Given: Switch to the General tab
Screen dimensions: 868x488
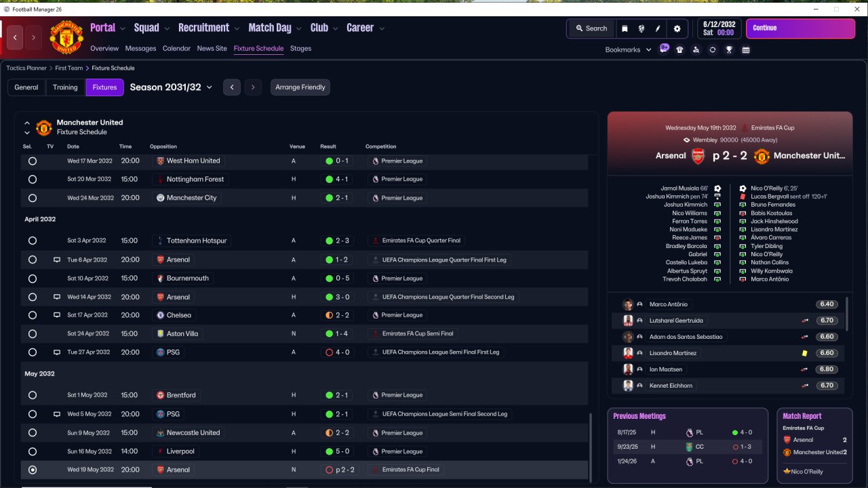Looking at the screenshot, I should coord(26,87).
